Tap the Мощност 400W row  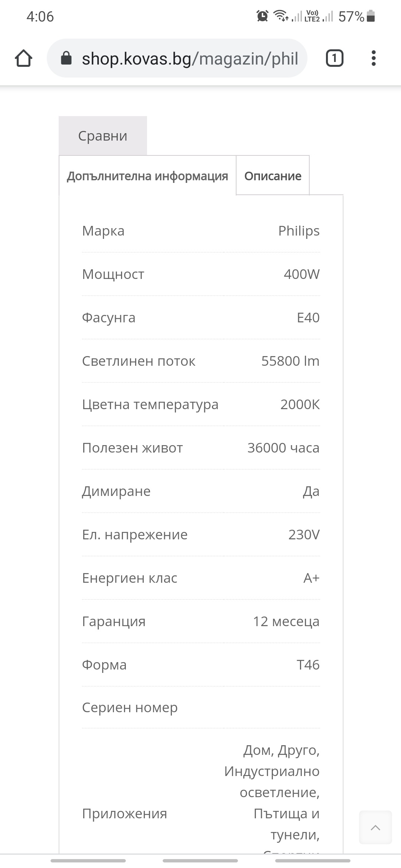coord(201,274)
